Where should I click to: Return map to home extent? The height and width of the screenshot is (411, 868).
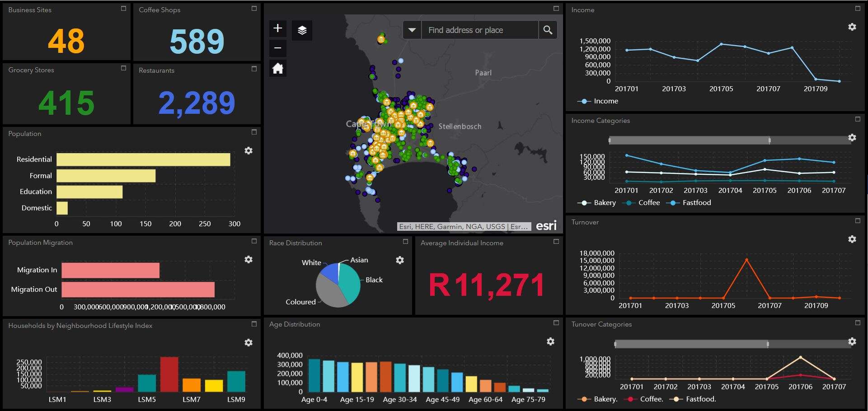[277, 69]
